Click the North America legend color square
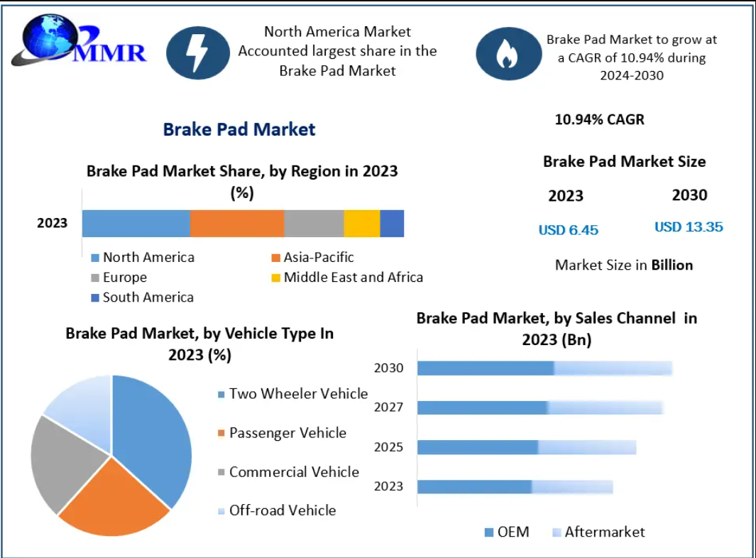The width and height of the screenshot is (756, 558). pyautogui.click(x=95, y=258)
